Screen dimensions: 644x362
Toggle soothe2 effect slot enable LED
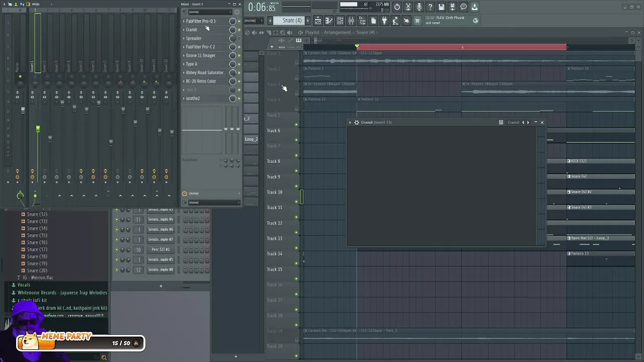pos(239,98)
